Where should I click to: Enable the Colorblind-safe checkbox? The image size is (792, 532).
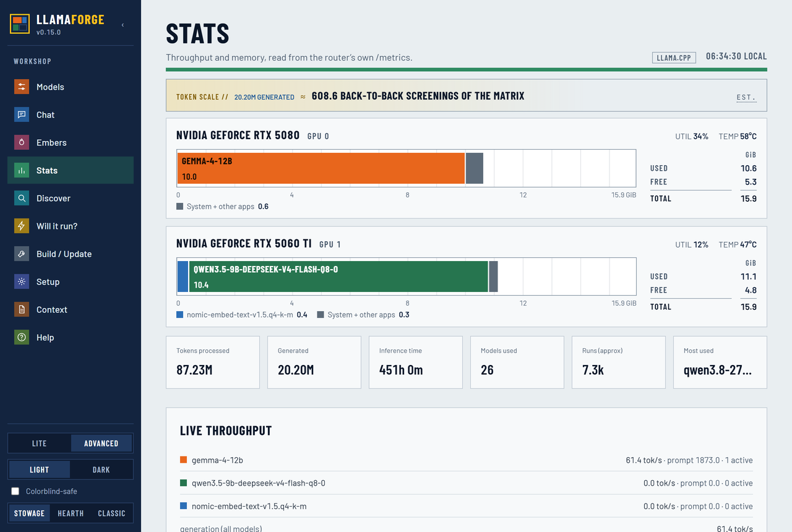point(15,491)
